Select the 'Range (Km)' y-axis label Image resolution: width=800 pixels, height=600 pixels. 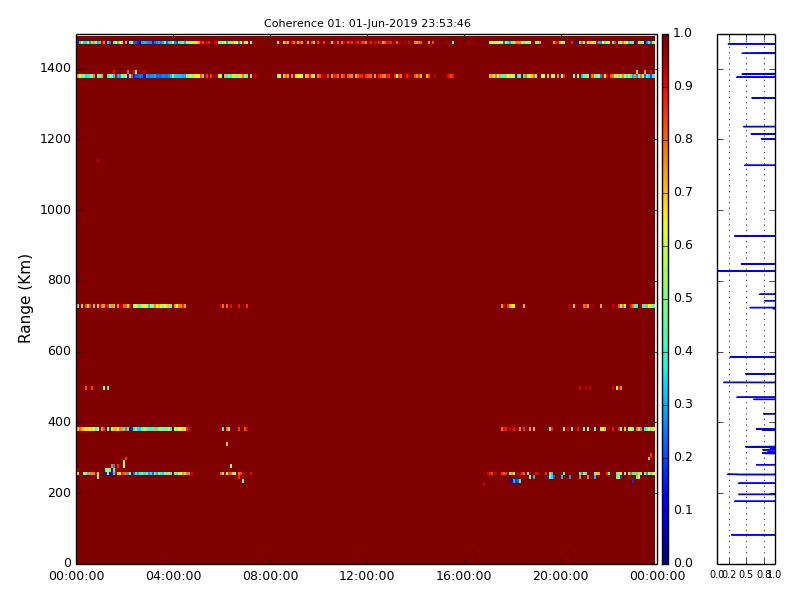[24, 299]
